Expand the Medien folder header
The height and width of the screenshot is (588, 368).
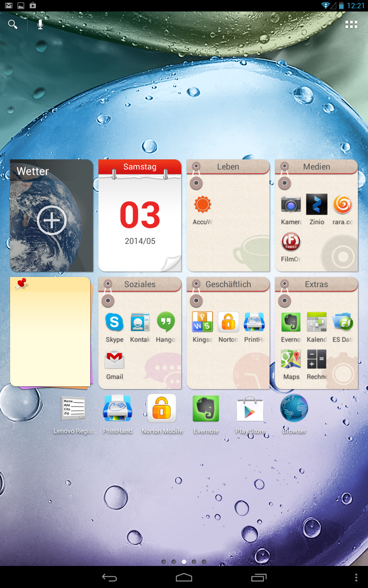point(316,167)
